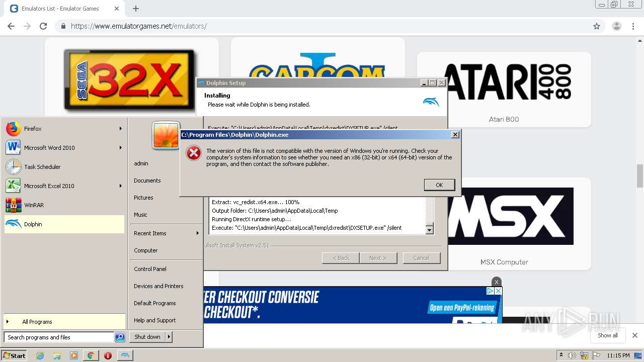Click Cancel in the Dolphin Setup window
644x362 pixels.
pyautogui.click(x=421, y=258)
